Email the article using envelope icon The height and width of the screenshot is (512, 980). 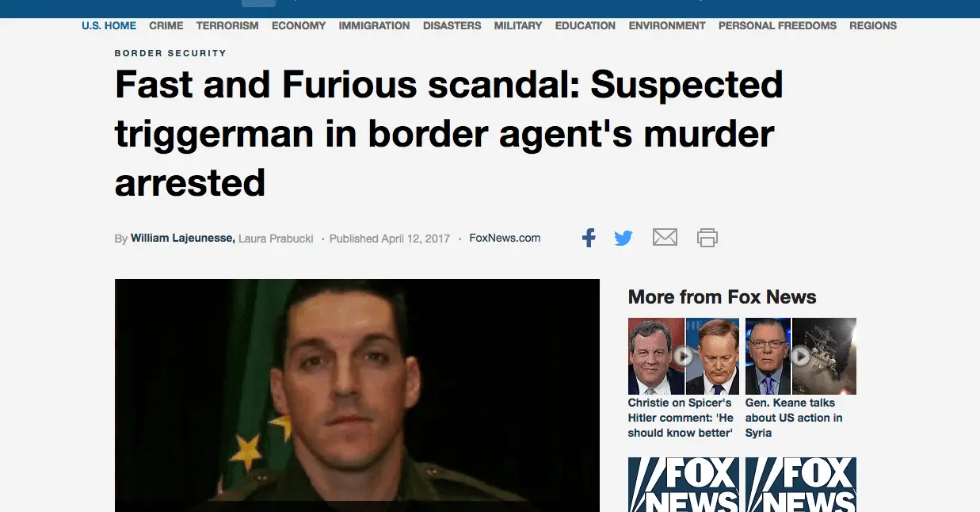665,237
